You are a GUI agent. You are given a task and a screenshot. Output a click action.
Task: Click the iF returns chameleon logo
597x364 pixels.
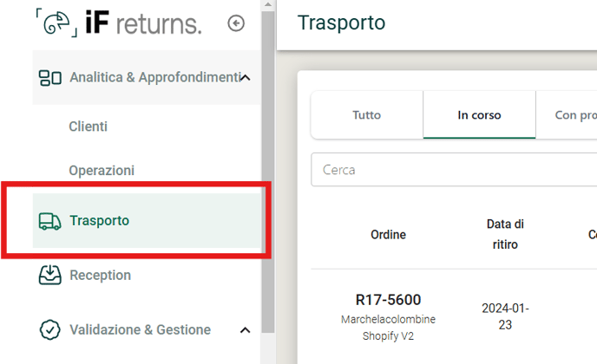56,23
